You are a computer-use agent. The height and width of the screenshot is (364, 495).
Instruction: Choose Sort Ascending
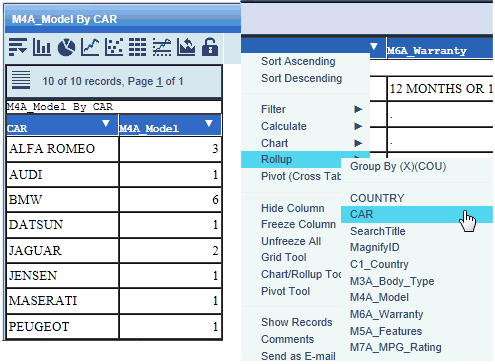click(298, 61)
